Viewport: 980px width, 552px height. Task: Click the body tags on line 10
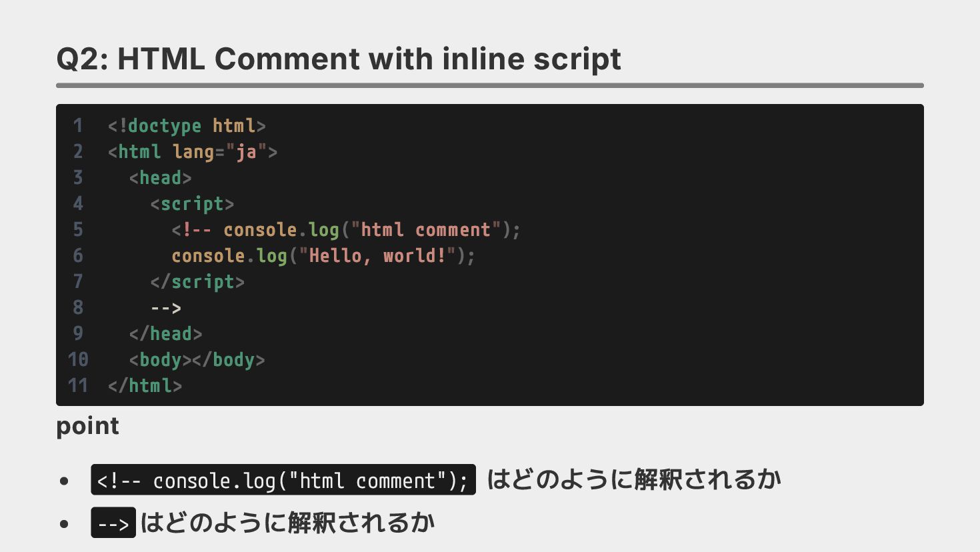tap(197, 360)
